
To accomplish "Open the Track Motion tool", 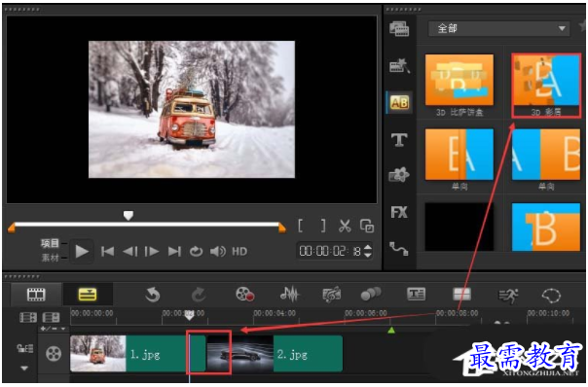I will pos(371,295).
